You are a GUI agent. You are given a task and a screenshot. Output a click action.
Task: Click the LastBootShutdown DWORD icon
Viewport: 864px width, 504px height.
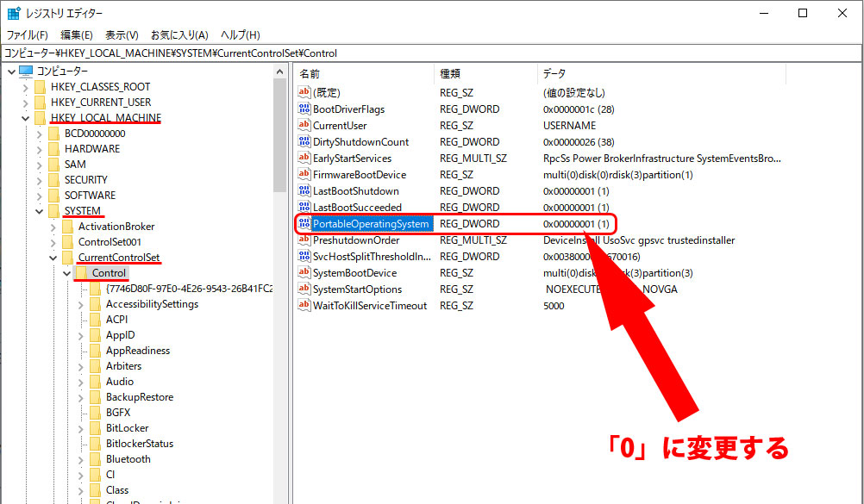304,190
